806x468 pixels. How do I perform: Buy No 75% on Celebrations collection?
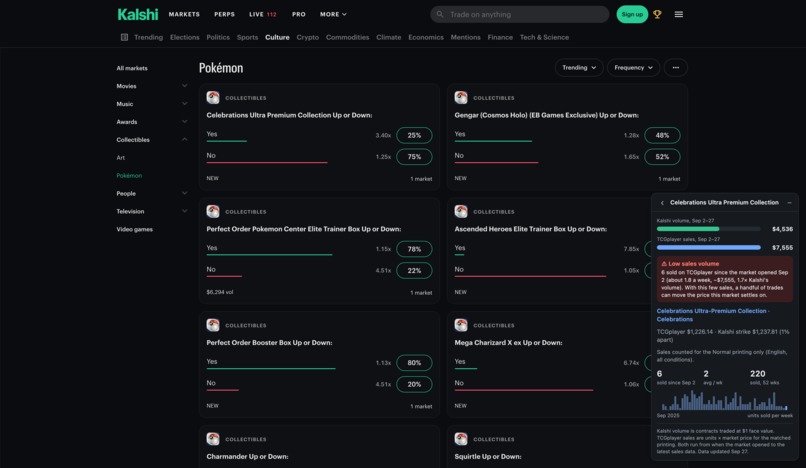tap(414, 157)
